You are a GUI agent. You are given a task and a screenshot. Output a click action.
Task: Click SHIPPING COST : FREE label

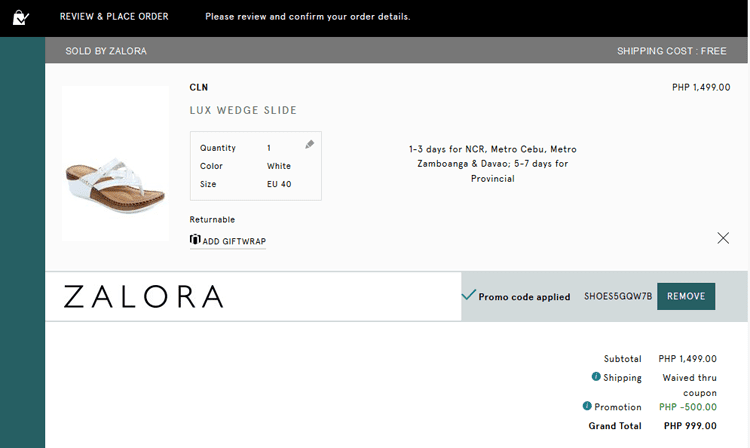click(672, 51)
